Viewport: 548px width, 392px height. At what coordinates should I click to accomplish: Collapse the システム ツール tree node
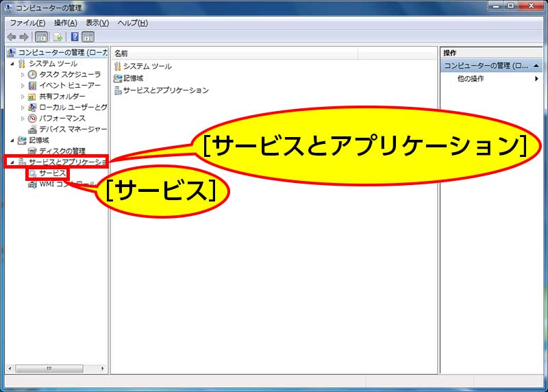(x=12, y=64)
